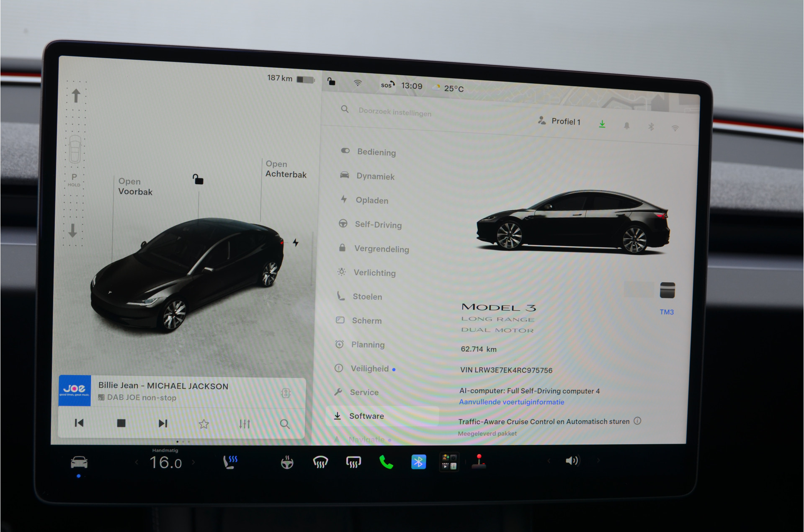Toggle the heated steering wheel icon

coord(287,462)
